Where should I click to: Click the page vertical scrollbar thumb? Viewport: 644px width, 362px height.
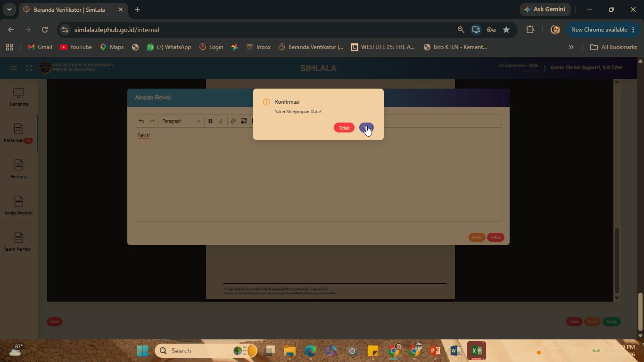click(x=640, y=312)
